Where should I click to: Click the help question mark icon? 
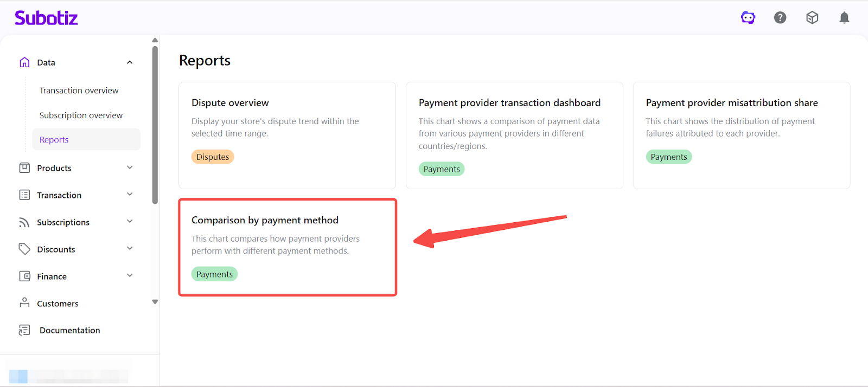click(780, 18)
